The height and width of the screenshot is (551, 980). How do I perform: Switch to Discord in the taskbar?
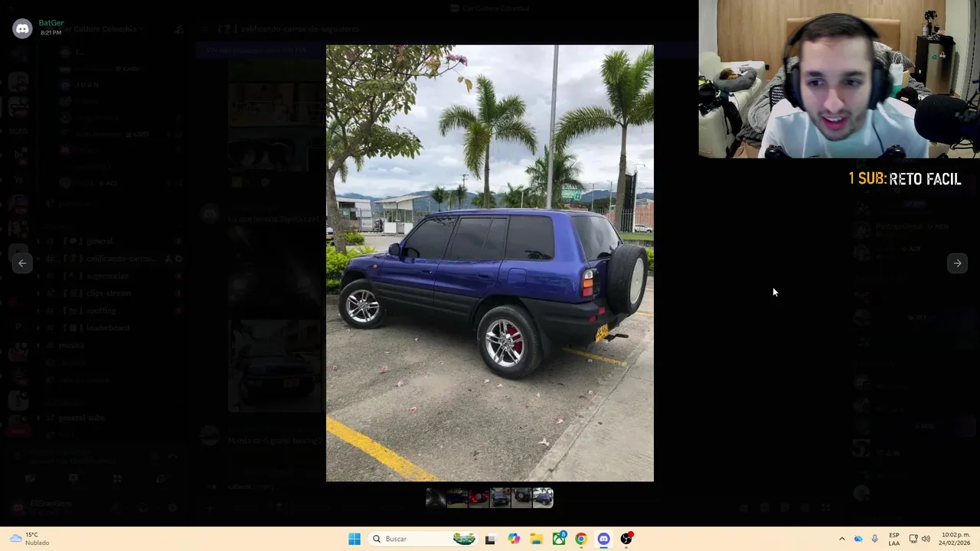[x=604, y=539]
